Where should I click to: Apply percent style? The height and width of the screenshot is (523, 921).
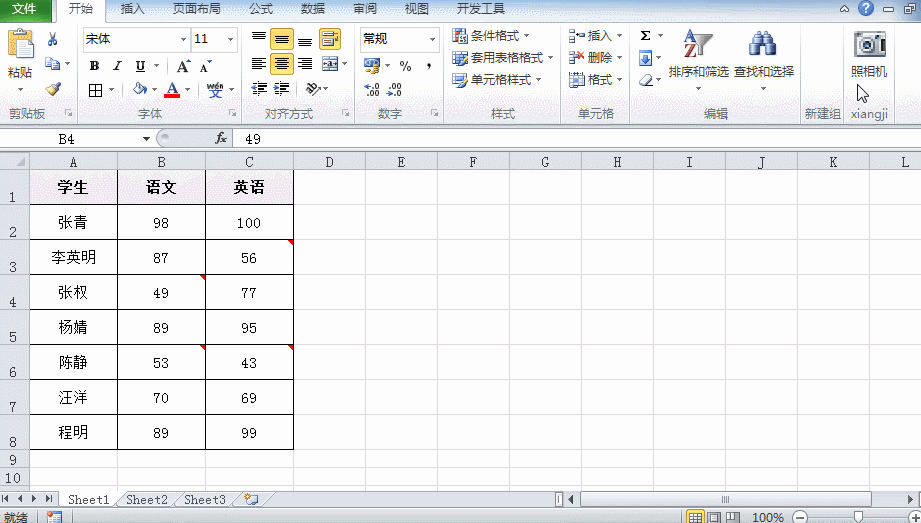(405, 65)
